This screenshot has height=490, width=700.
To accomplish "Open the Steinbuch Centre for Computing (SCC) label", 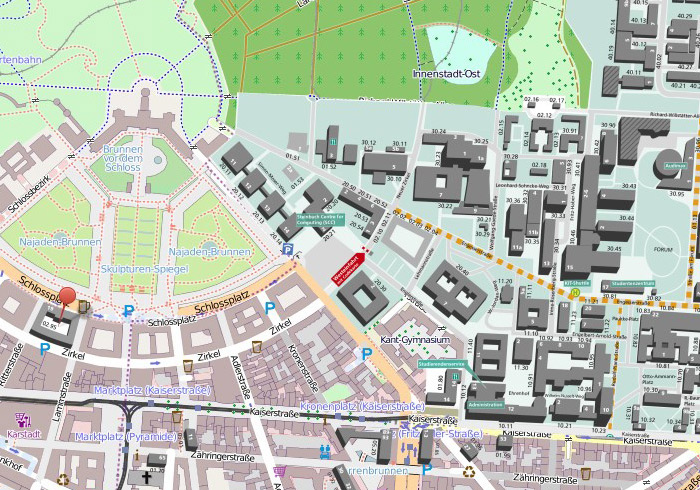I will [321, 220].
